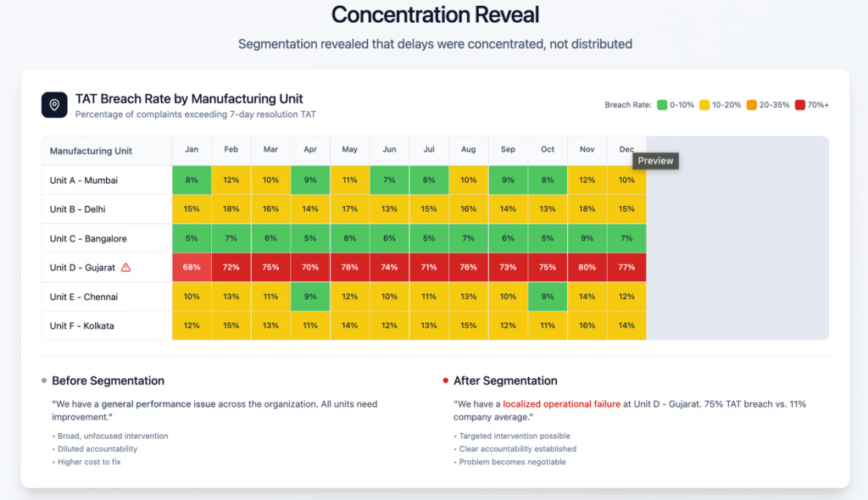Select Unit A Mumbai's January 8% cell
The width and height of the screenshot is (868, 500).
(x=192, y=180)
